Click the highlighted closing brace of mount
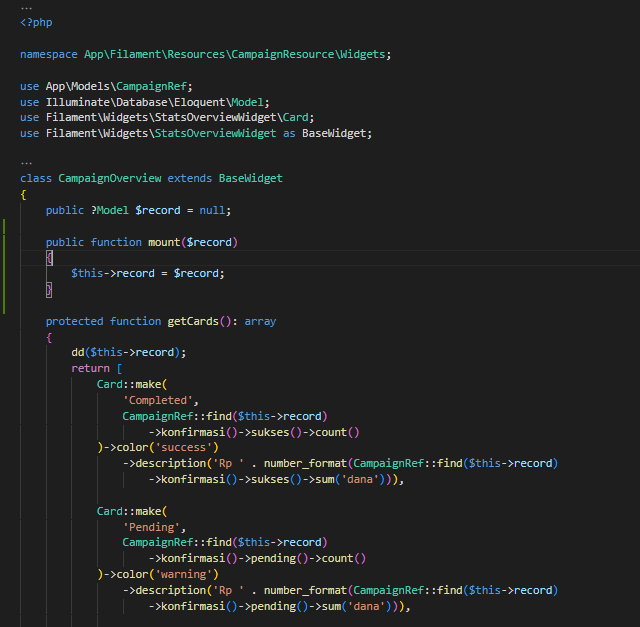Screen dimensions: 640x627 (x=49, y=290)
